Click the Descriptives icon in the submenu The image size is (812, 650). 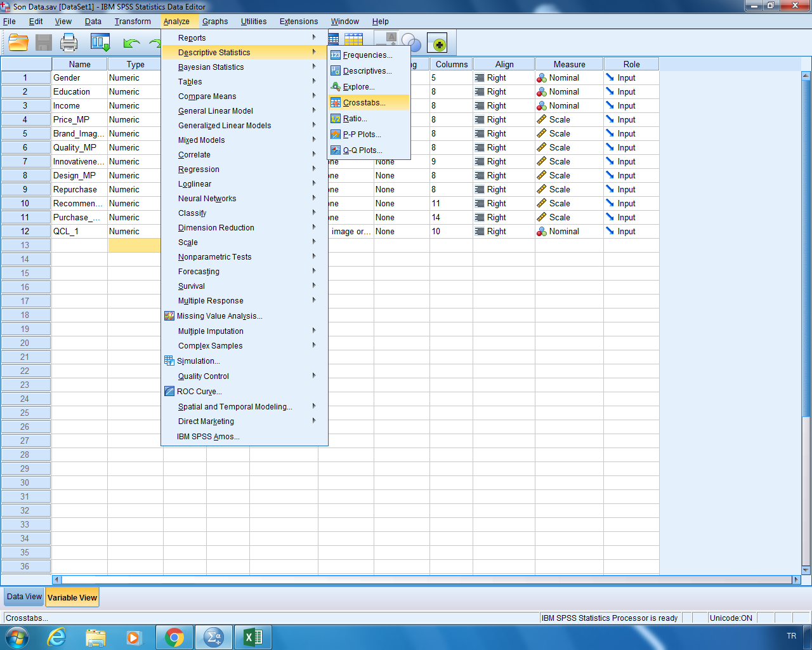click(334, 71)
